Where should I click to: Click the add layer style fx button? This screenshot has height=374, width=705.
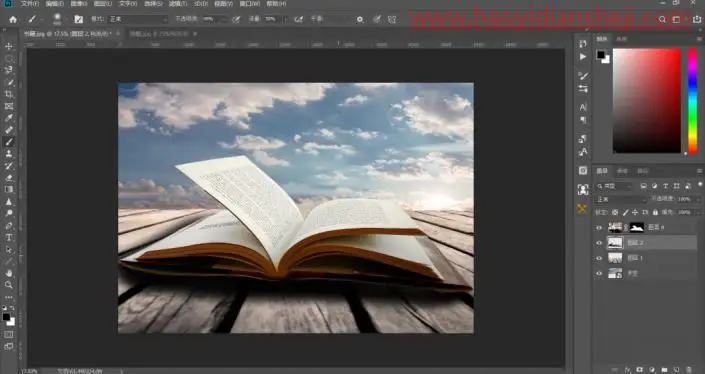[627, 370]
